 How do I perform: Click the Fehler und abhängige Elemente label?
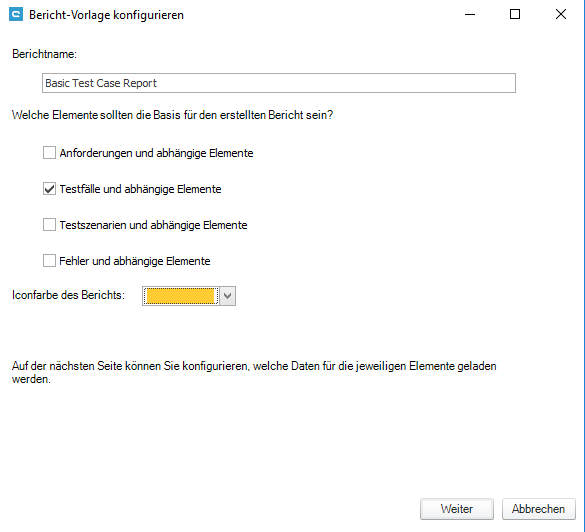[x=135, y=261]
